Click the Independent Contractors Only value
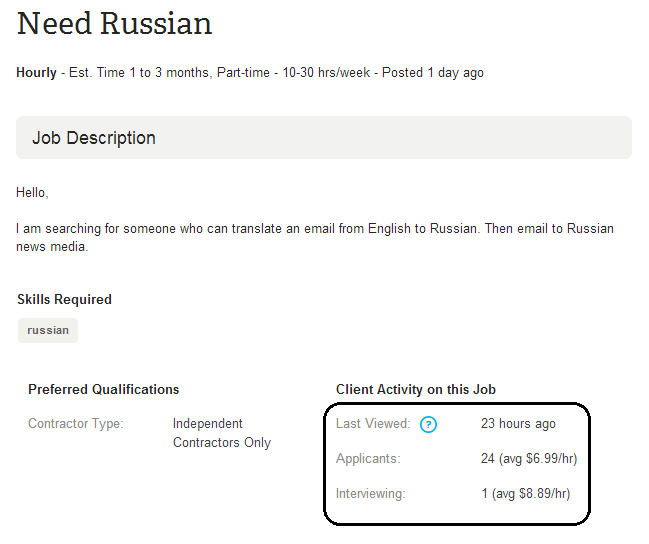649x544 pixels. click(x=222, y=433)
